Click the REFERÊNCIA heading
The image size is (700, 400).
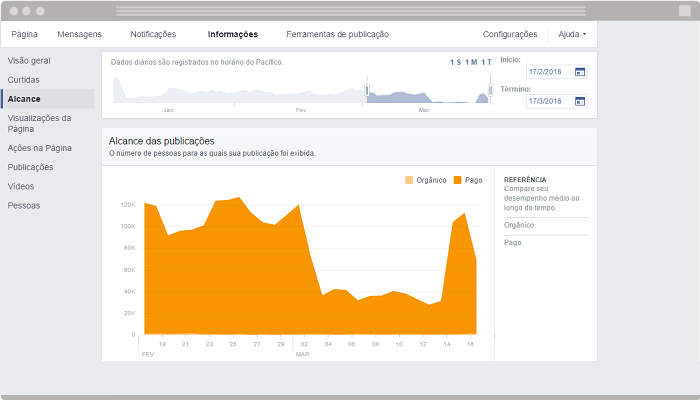[x=525, y=179]
